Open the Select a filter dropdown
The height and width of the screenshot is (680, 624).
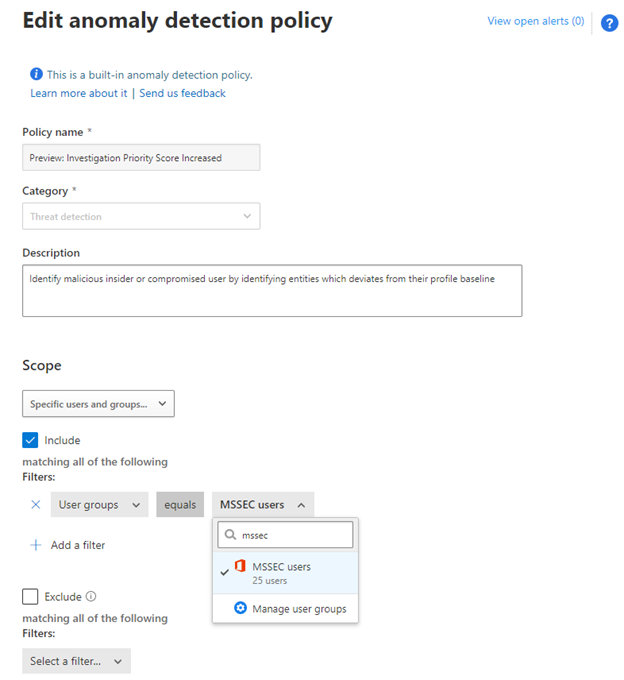(x=76, y=661)
